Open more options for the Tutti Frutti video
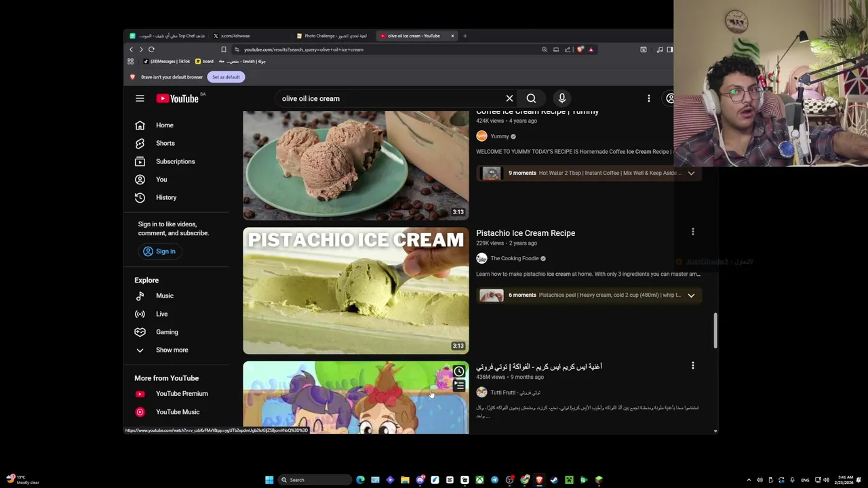 pyautogui.click(x=692, y=365)
